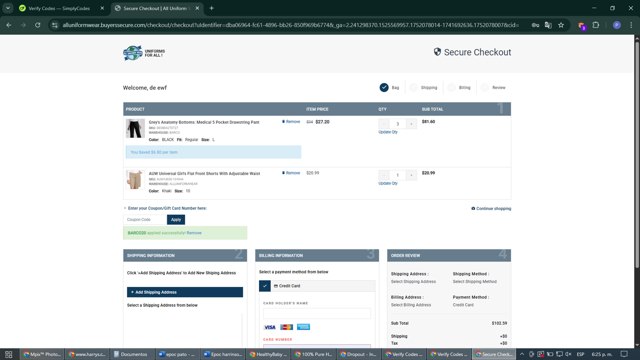640x360 pixels.
Task: Open the Windows notification center
Action: tap(624, 354)
